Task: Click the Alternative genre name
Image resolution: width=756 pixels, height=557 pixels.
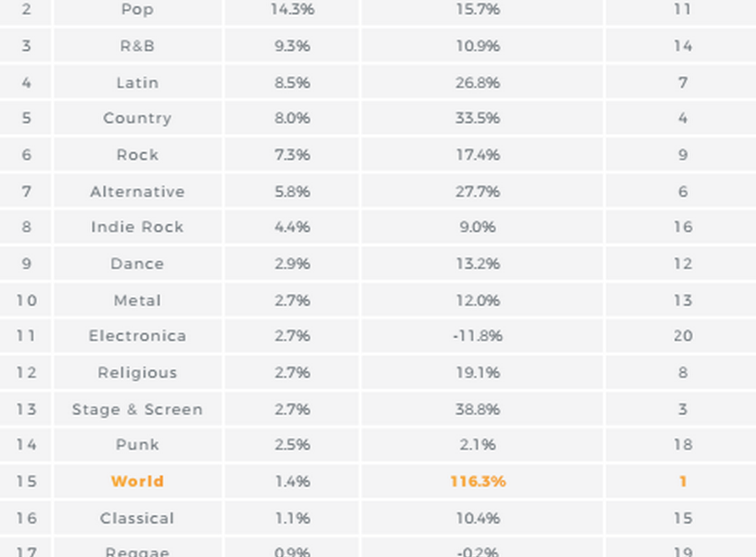Action: [137, 191]
